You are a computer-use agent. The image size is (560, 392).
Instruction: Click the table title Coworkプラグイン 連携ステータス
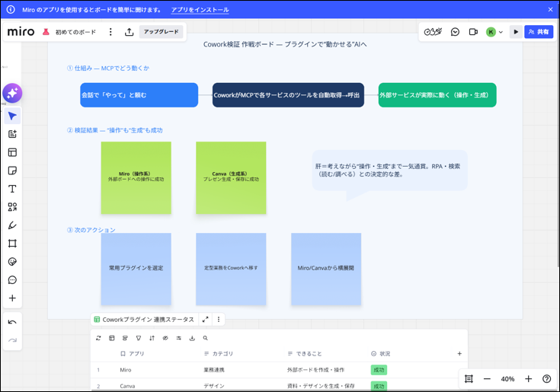click(148, 320)
